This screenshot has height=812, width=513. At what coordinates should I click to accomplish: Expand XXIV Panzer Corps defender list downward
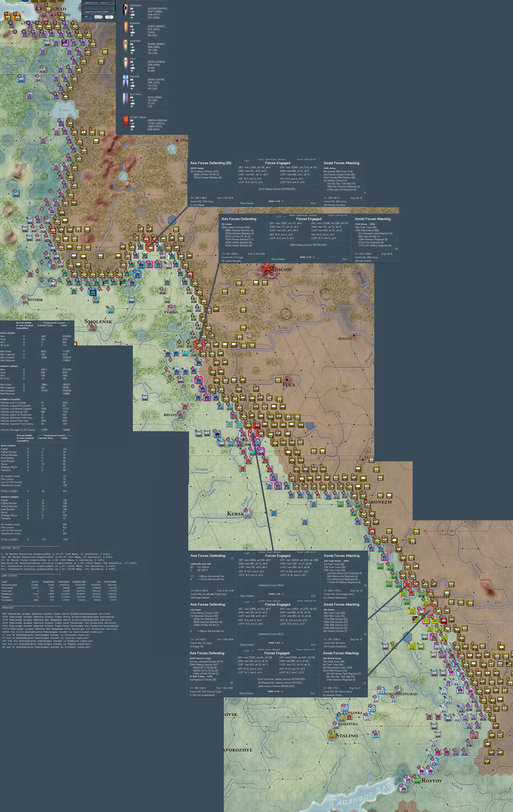click(x=231, y=683)
